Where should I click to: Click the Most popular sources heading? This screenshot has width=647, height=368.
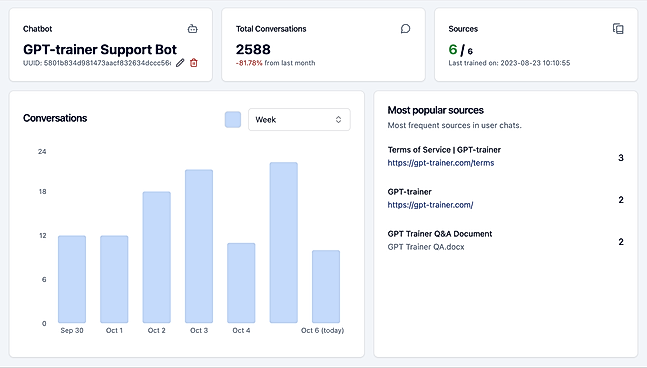click(x=435, y=110)
